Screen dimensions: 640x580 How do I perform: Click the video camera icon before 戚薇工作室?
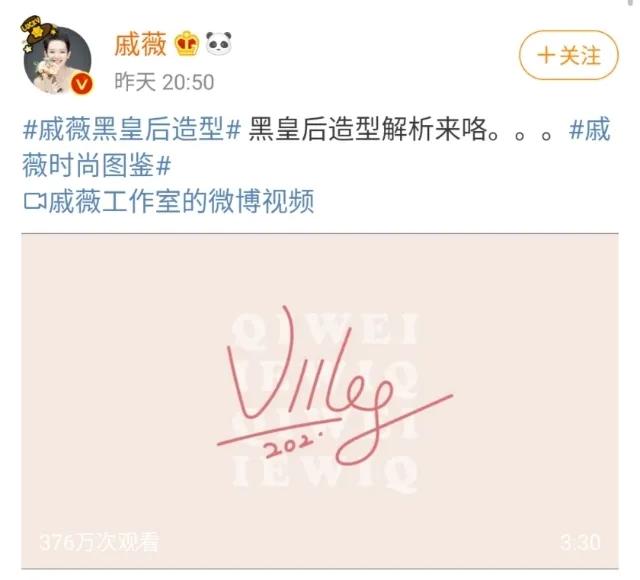point(35,201)
